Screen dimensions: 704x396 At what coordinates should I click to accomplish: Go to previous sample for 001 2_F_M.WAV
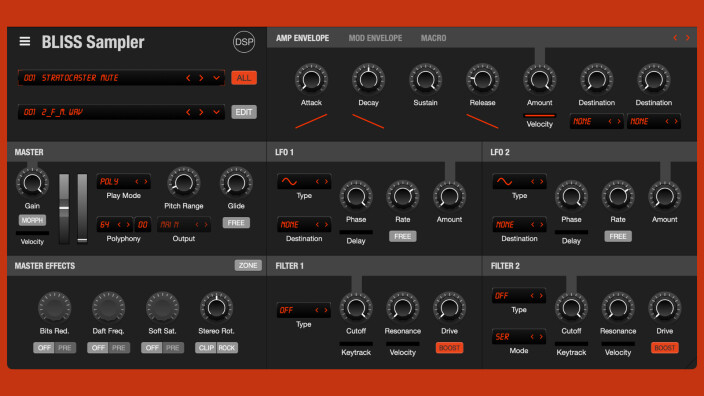188,112
